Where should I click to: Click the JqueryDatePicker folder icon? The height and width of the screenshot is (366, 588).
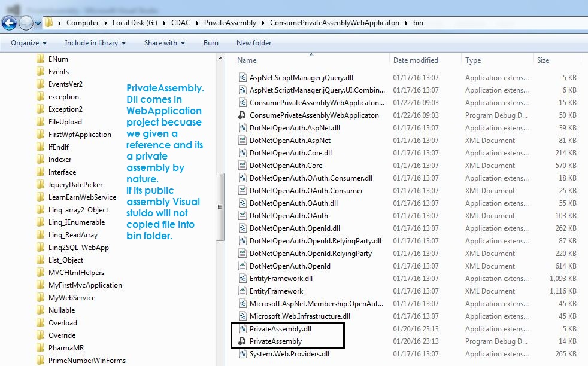tap(41, 185)
